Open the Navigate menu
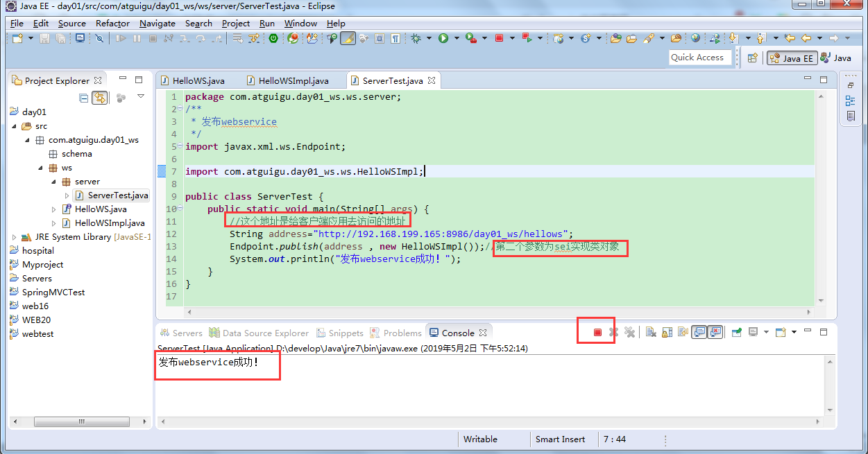The height and width of the screenshot is (454, 868). coord(158,23)
